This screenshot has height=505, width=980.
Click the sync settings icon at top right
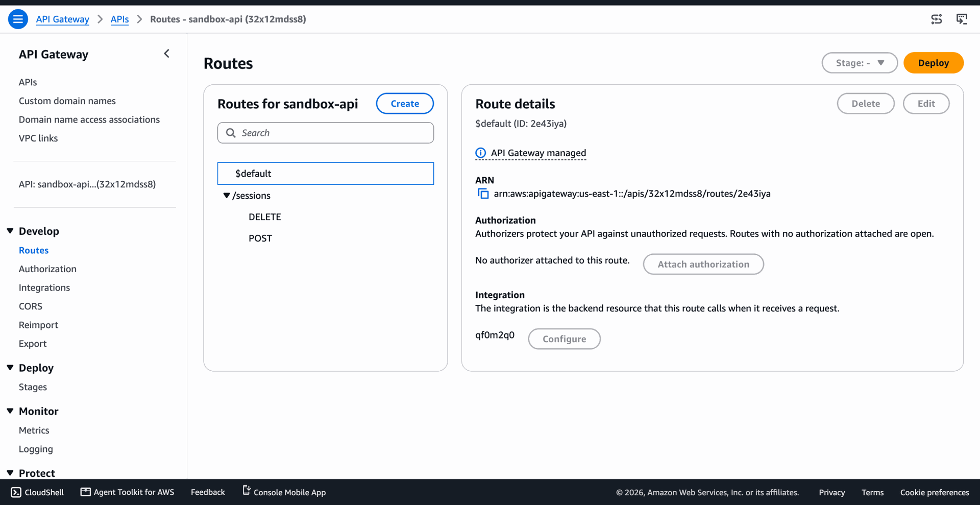[x=937, y=19]
